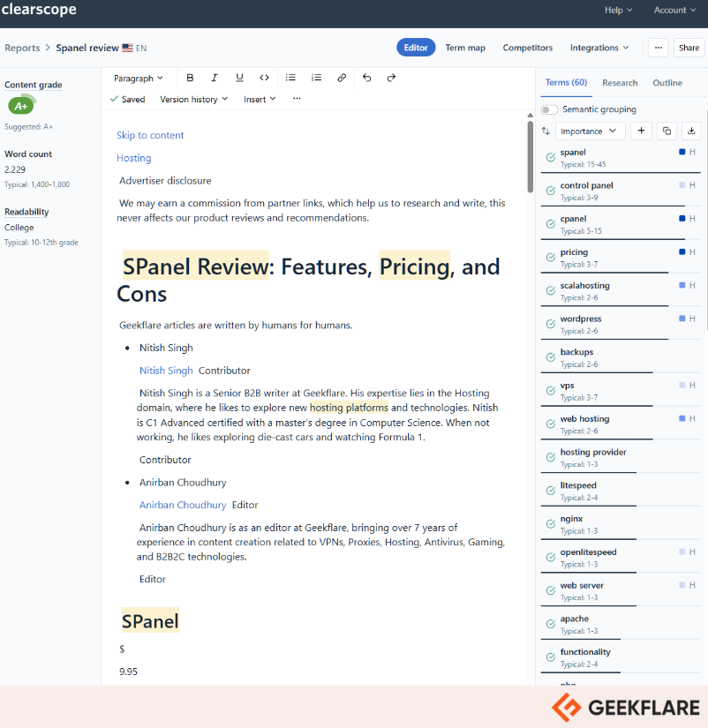This screenshot has width=708, height=728.
Task: Click the editor's vertical scrollbar thumb
Action: pos(530,155)
